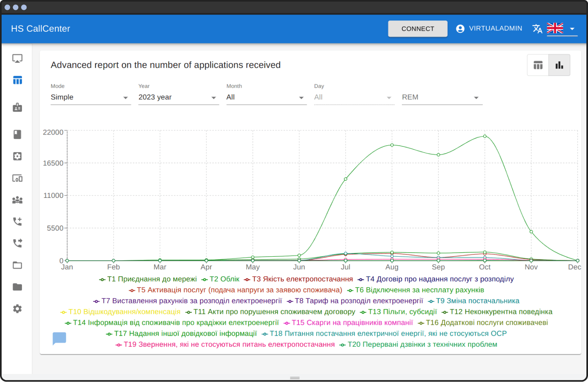The width and height of the screenshot is (588, 382).
Task: Open the users group sidebar icon
Action: [17, 200]
